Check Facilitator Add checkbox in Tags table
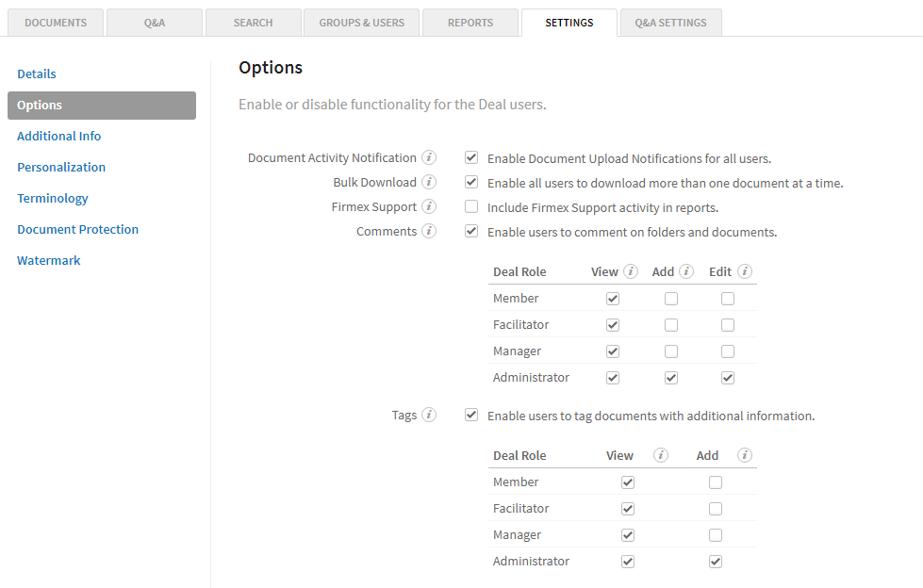The height and width of the screenshot is (588, 923). point(716,509)
